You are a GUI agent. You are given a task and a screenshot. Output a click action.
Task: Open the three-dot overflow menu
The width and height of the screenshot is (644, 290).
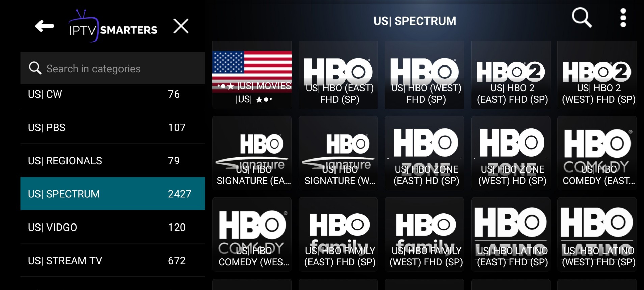point(623,18)
